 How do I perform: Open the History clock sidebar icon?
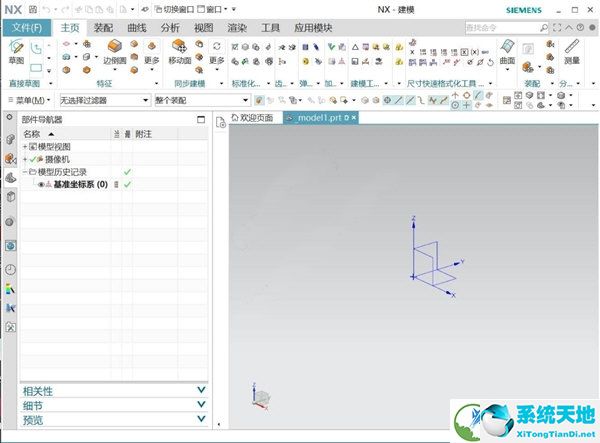click(x=10, y=270)
